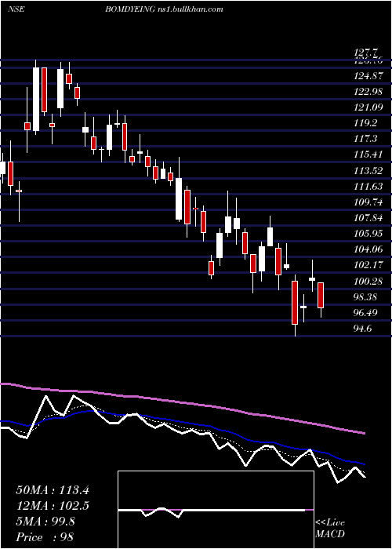Click the 105.95 price axis label
This screenshot has width=392, height=549.
coord(368,234)
